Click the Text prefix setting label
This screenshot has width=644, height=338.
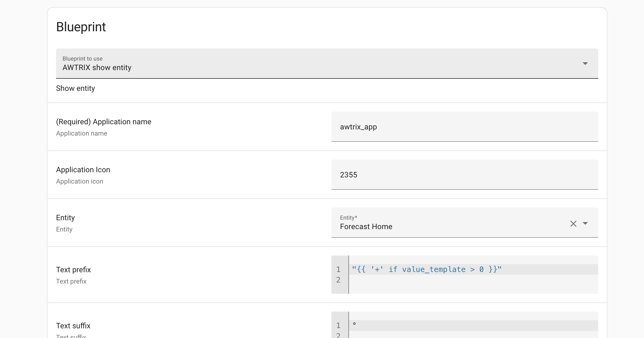(x=73, y=270)
